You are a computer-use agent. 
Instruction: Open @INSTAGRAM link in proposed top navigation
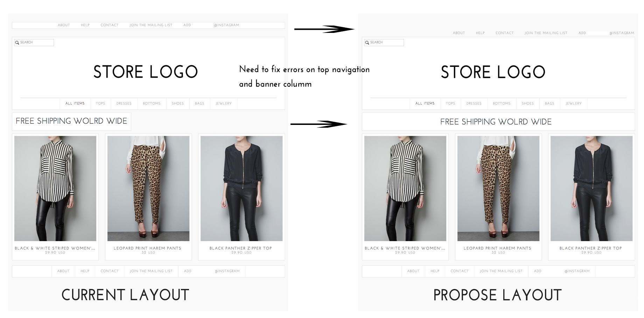click(622, 33)
